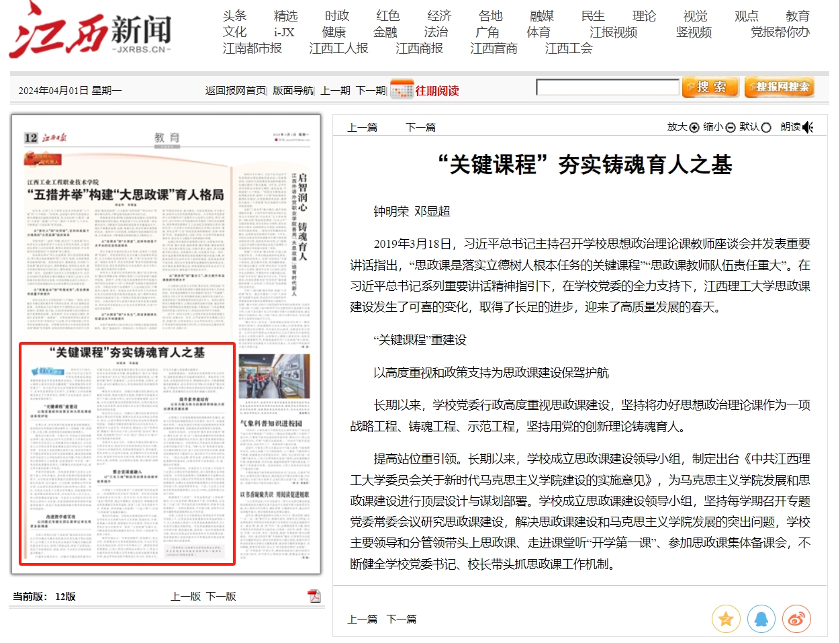Click the zoom in (放大) plus icon
840x643 pixels.
[x=694, y=127]
